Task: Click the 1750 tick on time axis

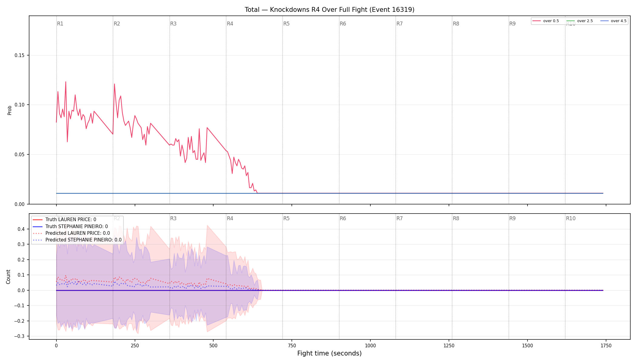Action: [x=606, y=345]
